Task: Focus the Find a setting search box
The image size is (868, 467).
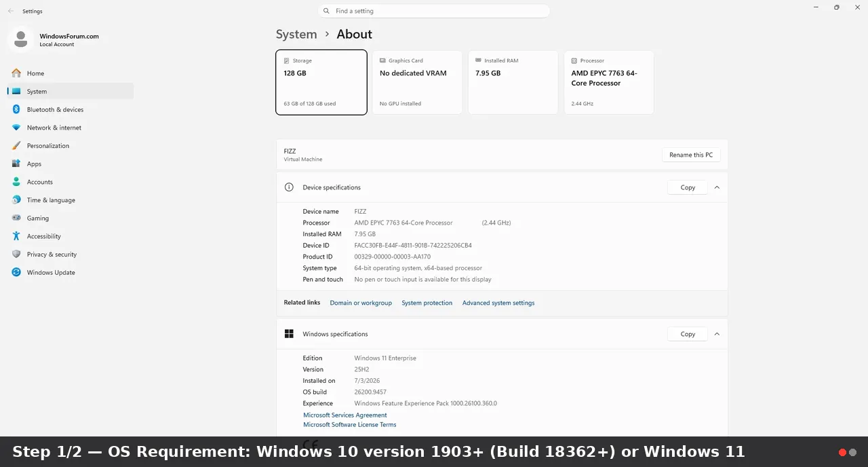Action: coord(434,11)
